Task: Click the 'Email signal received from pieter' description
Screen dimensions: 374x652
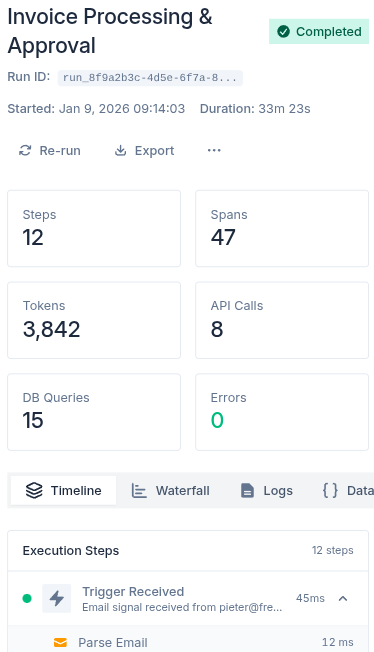Action: coord(182,608)
